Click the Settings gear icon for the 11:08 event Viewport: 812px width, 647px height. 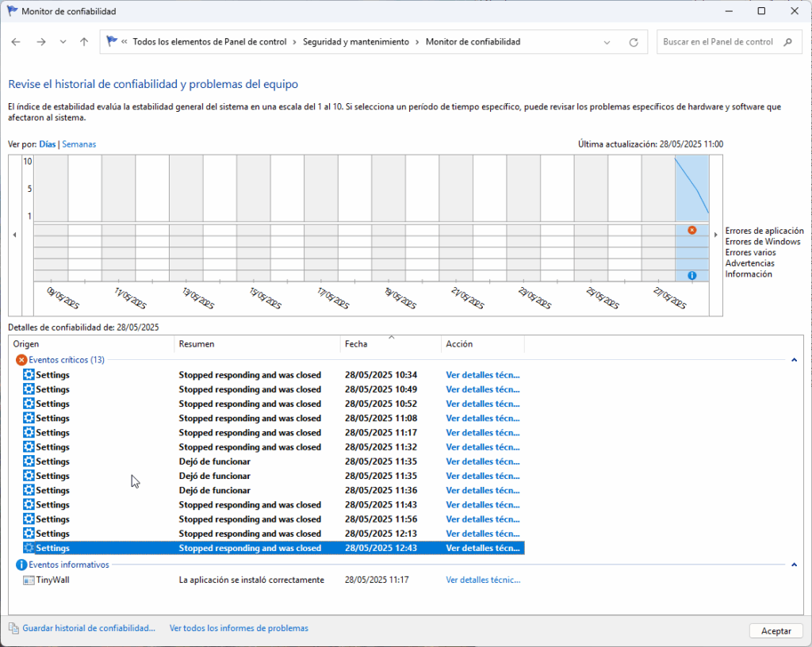click(29, 418)
